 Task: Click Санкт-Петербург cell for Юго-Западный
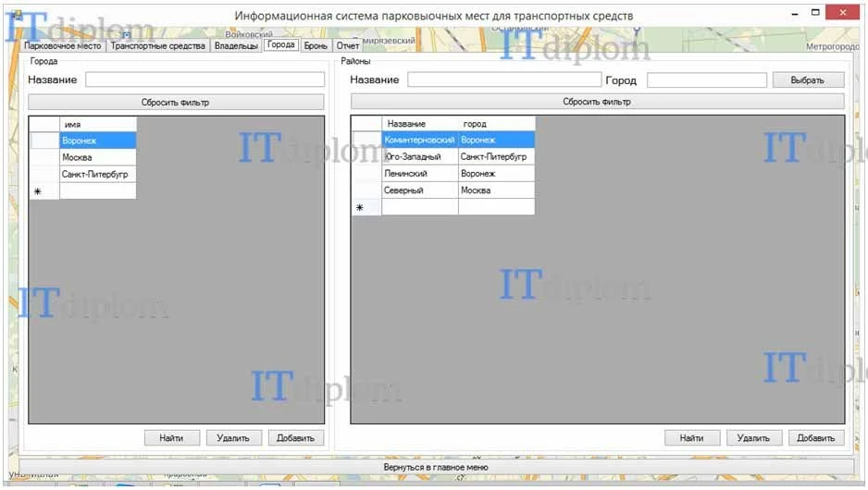[497, 156]
